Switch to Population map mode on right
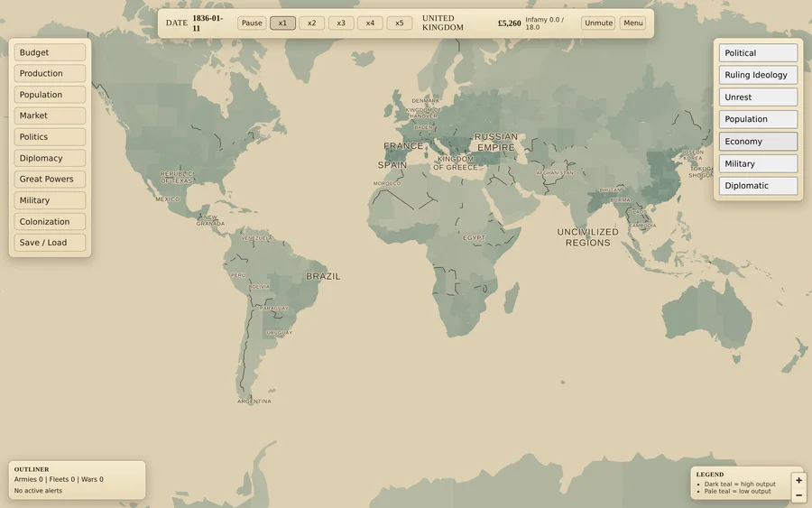The height and width of the screenshot is (508, 812). pyautogui.click(x=758, y=119)
